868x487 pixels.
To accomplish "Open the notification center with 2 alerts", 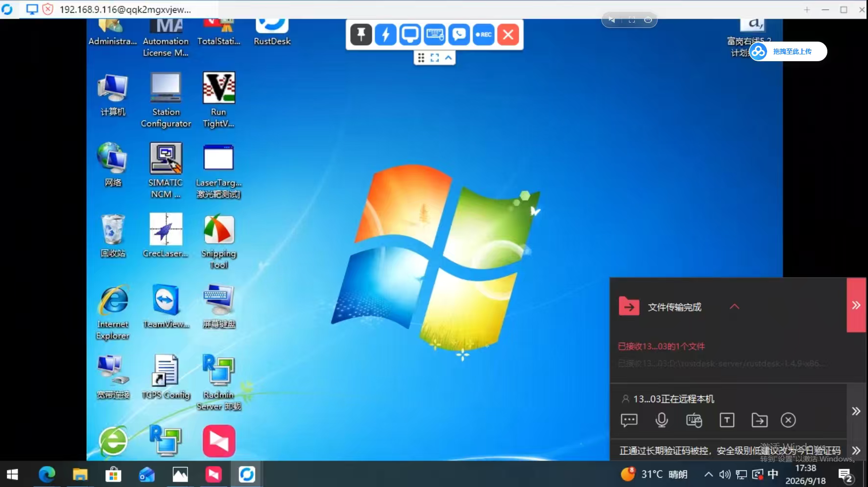I will pos(845,475).
